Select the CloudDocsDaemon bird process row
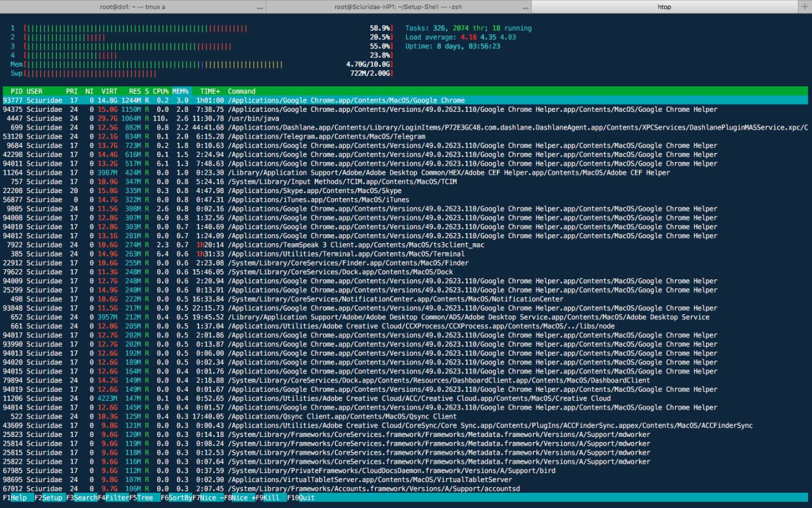The height and width of the screenshot is (508, 812). pyautogui.click(x=406, y=471)
